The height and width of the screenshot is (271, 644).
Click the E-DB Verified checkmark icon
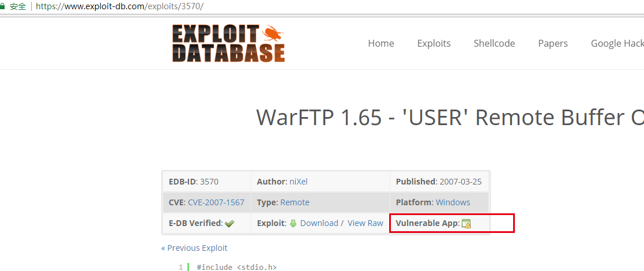[x=229, y=223]
